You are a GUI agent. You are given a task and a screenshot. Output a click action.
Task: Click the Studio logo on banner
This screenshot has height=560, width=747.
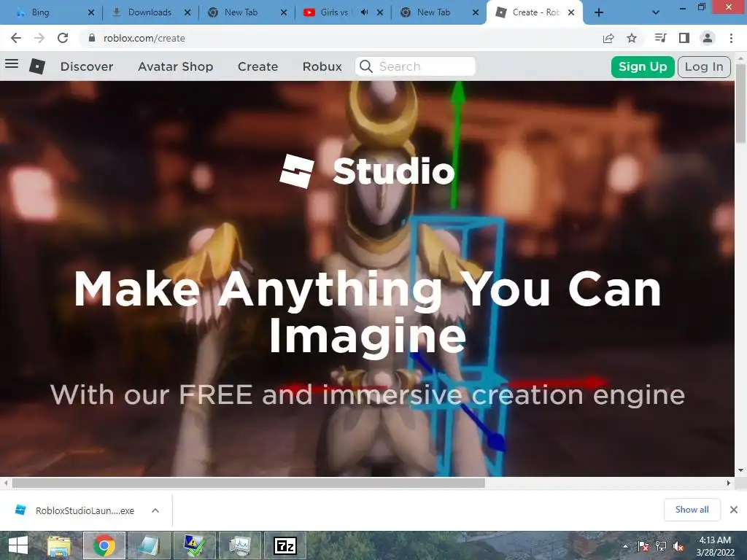pos(367,171)
